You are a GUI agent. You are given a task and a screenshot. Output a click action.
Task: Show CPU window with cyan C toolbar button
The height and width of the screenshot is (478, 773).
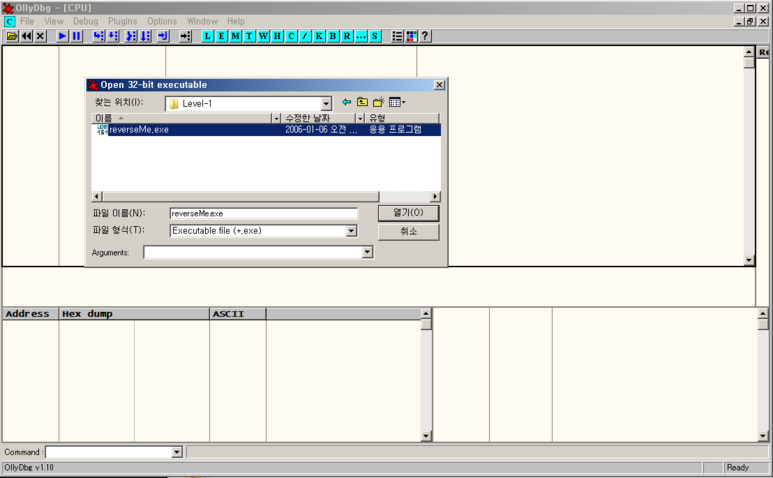coord(291,36)
